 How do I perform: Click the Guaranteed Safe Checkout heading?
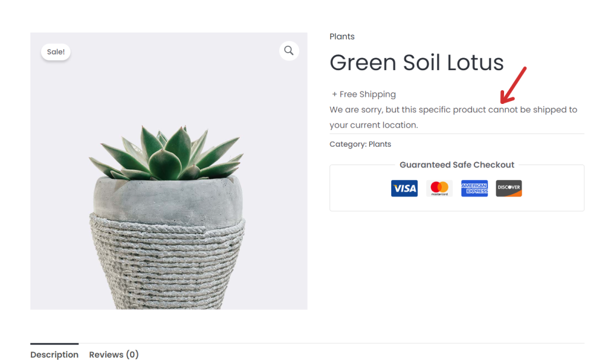457,165
